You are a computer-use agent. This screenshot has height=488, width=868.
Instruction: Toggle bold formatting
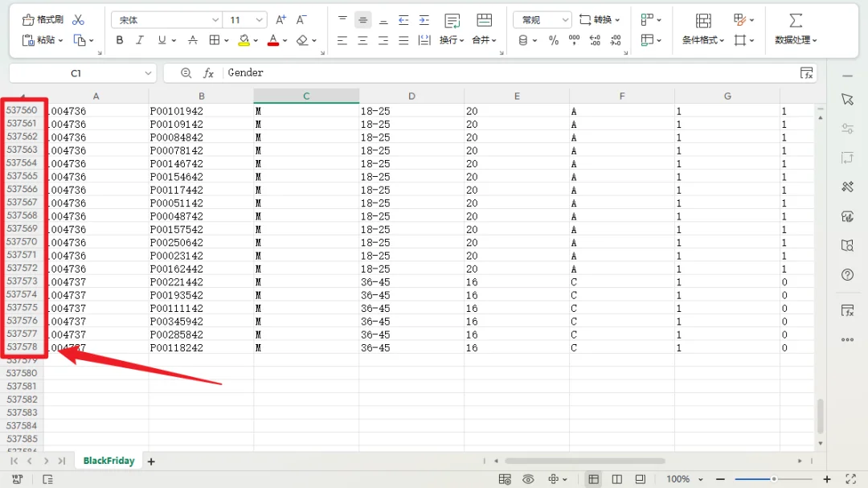(120, 40)
